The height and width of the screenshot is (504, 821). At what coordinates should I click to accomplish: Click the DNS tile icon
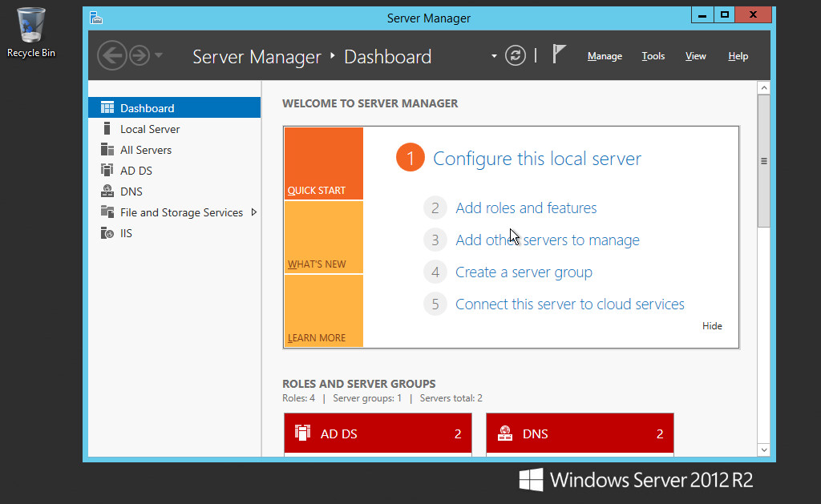point(505,433)
